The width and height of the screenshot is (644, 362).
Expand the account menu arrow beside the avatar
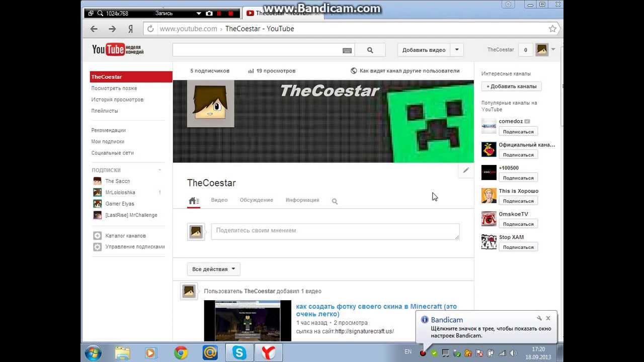(x=553, y=49)
